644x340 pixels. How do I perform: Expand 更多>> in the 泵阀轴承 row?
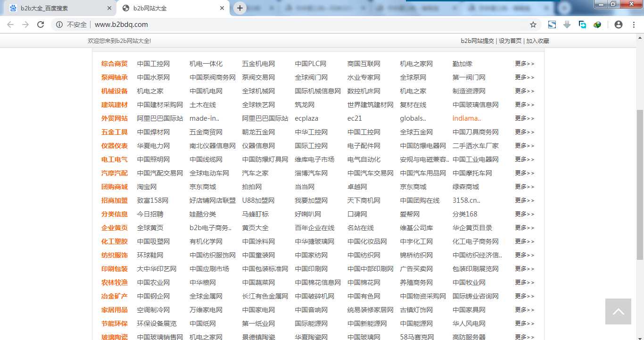point(525,77)
